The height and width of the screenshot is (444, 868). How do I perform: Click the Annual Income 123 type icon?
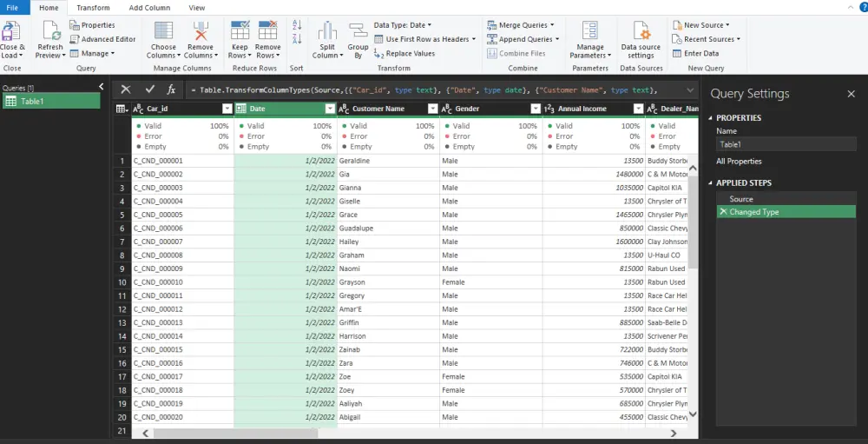[x=549, y=109]
